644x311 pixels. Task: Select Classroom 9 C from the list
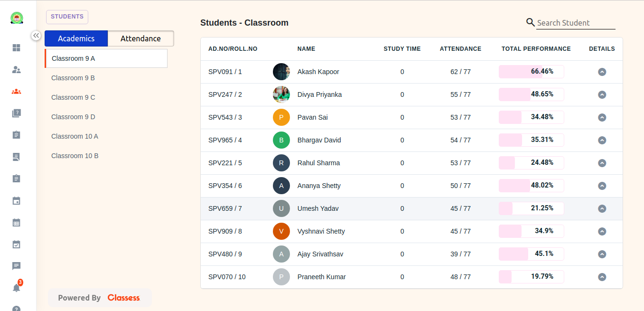[x=73, y=97]
